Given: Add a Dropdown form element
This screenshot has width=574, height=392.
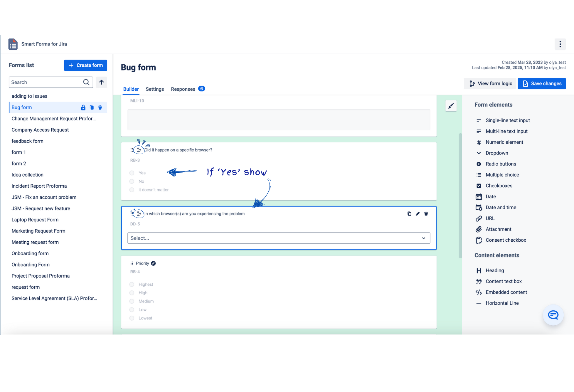Looking at the screenshot, I should (x=496, y=153).
